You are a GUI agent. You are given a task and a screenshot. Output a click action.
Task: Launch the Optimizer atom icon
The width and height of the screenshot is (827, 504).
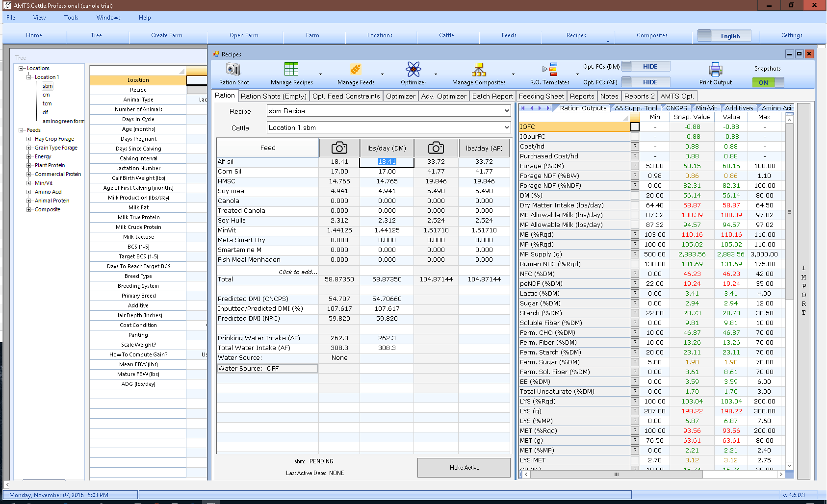coord(413,69)
